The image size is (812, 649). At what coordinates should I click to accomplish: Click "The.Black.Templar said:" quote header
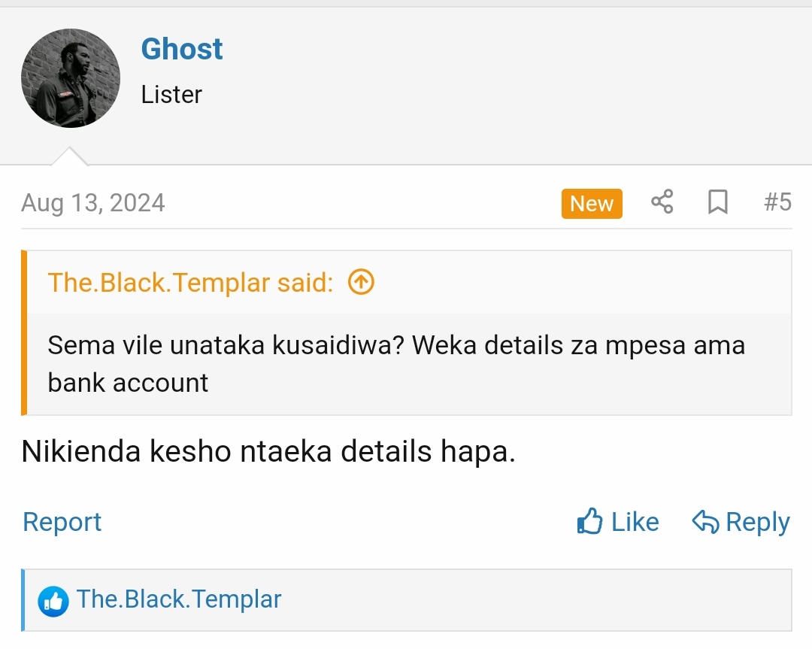[190, 283]
